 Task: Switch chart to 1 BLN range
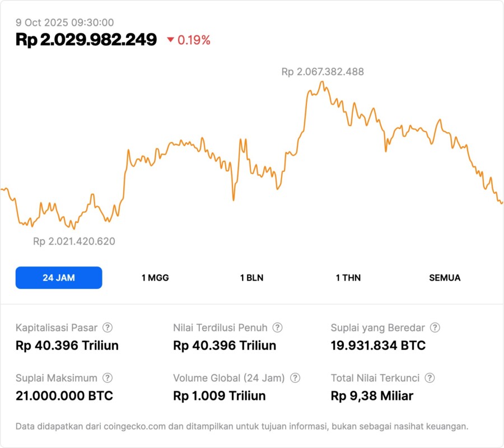pos(251,278)
